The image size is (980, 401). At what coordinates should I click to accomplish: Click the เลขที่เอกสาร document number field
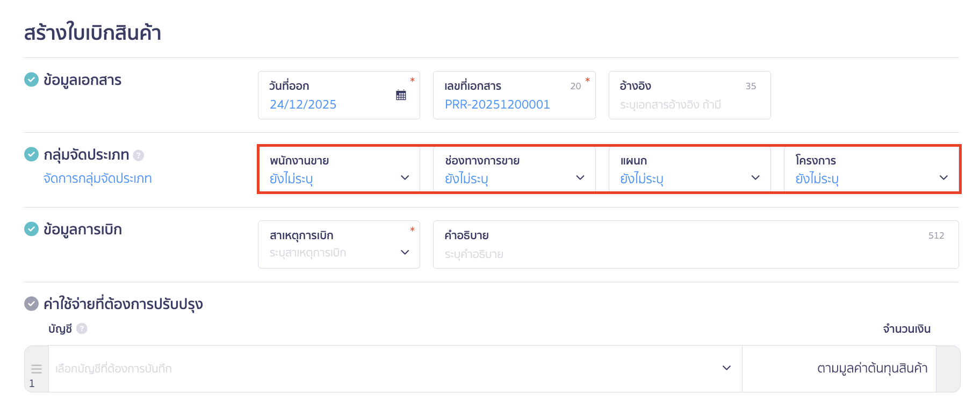(x=505, y=104)
